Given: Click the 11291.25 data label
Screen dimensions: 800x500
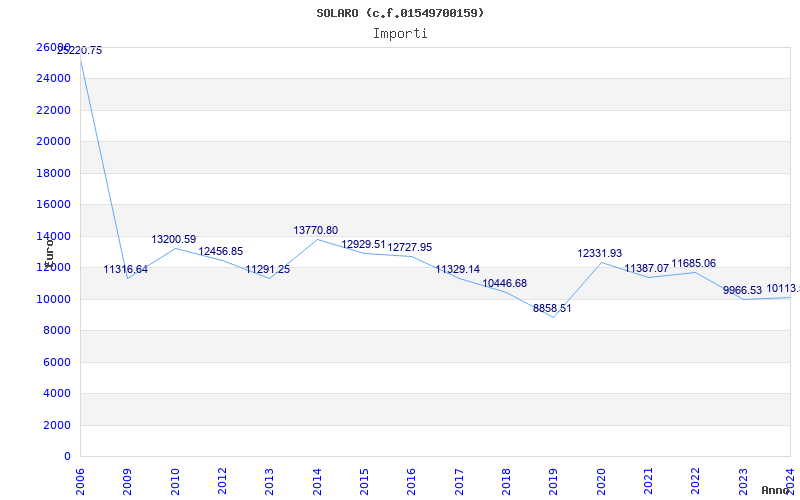Looking at the screenshot, I should click(x=267, y=269).
